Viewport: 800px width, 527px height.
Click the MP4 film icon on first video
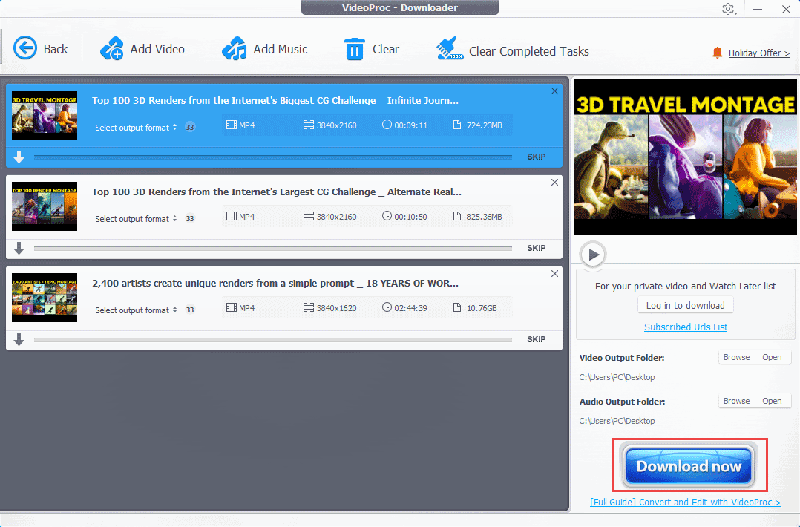coord(231,124)
